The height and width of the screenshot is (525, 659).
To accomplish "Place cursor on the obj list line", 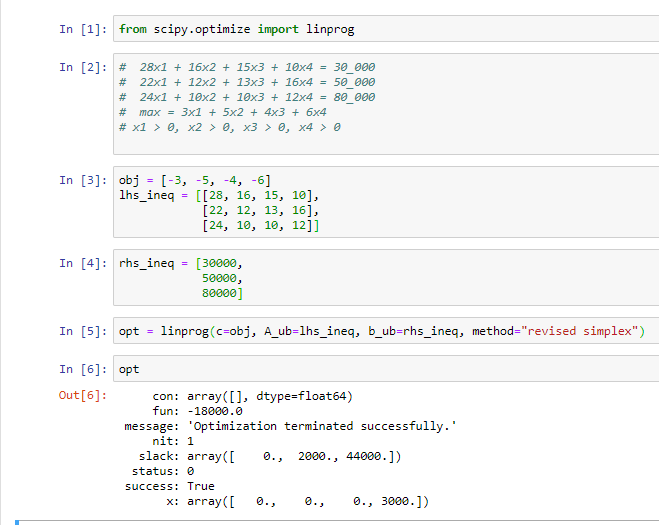I will (x=194, y=180).
